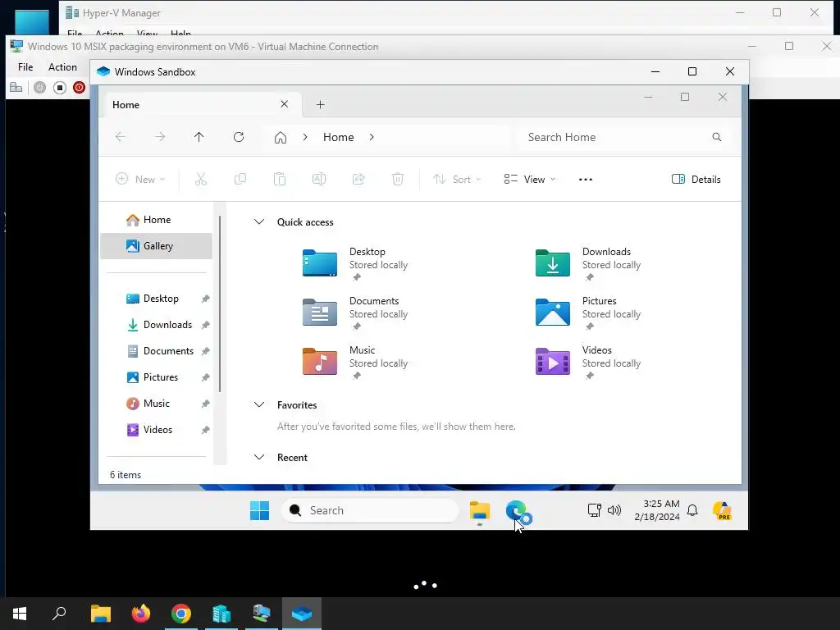
Task: Click the home icon in address bar
Action: point(281,138)
